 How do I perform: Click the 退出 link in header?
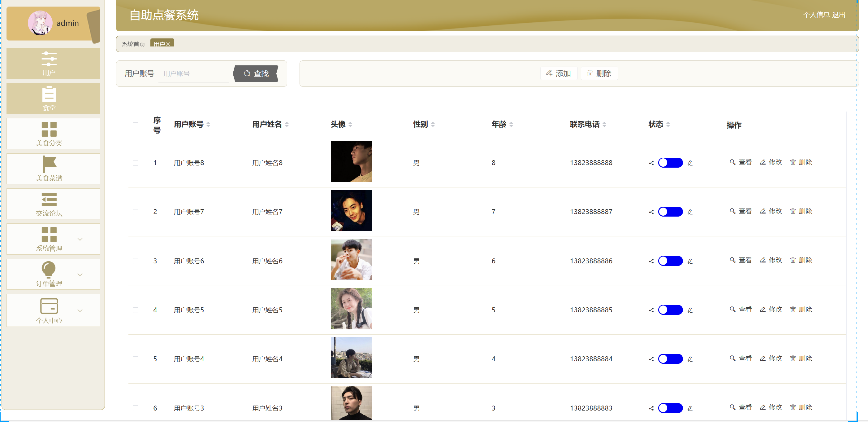[x=838, y=15]
